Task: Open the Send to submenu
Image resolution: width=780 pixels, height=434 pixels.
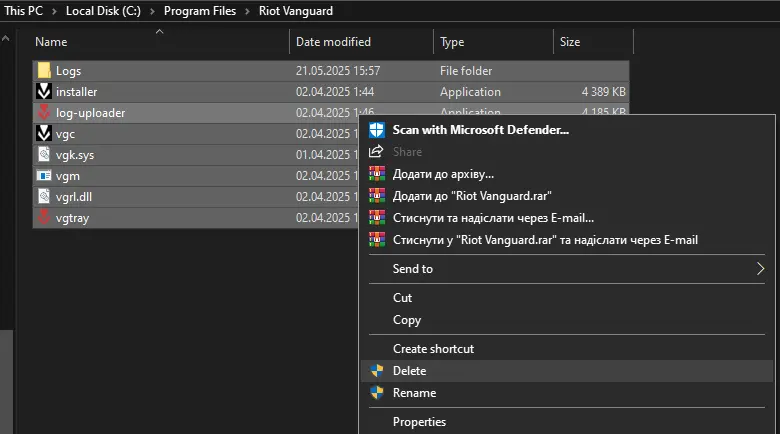Action: (x=567, y=269)
